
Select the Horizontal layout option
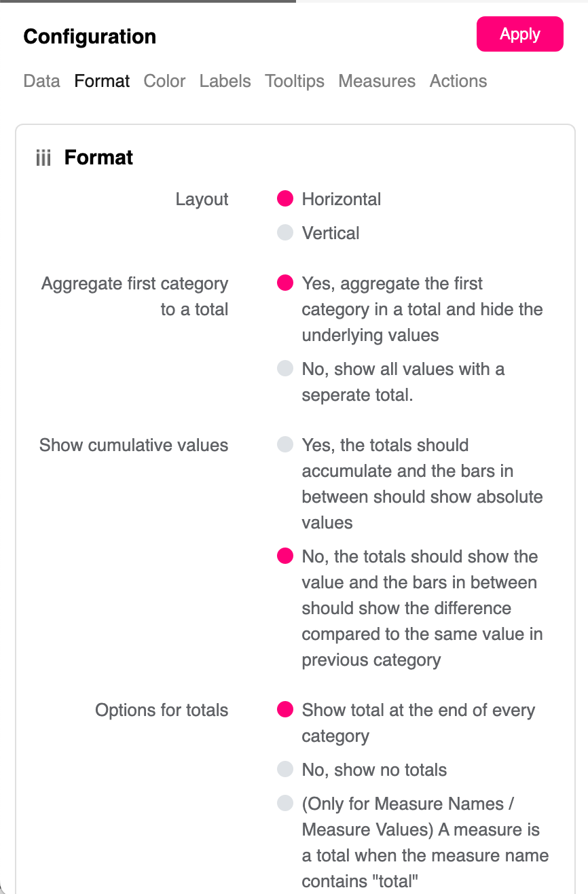click(285, 199)
